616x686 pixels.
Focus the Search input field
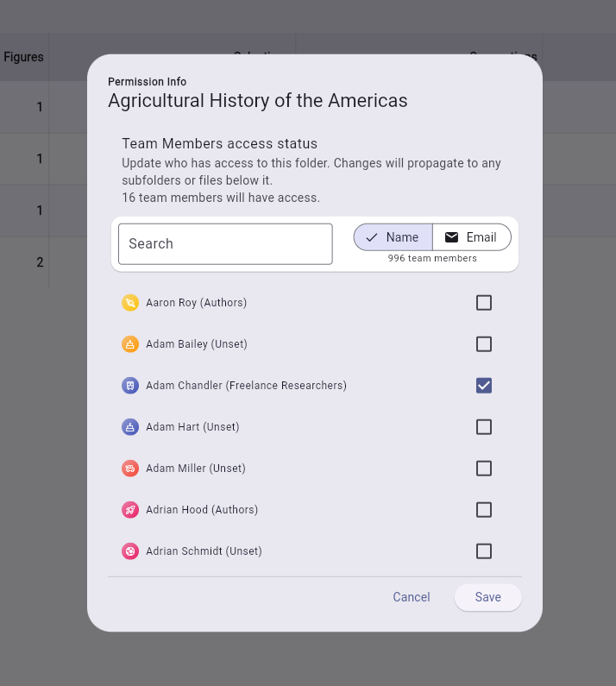point(225,244)
